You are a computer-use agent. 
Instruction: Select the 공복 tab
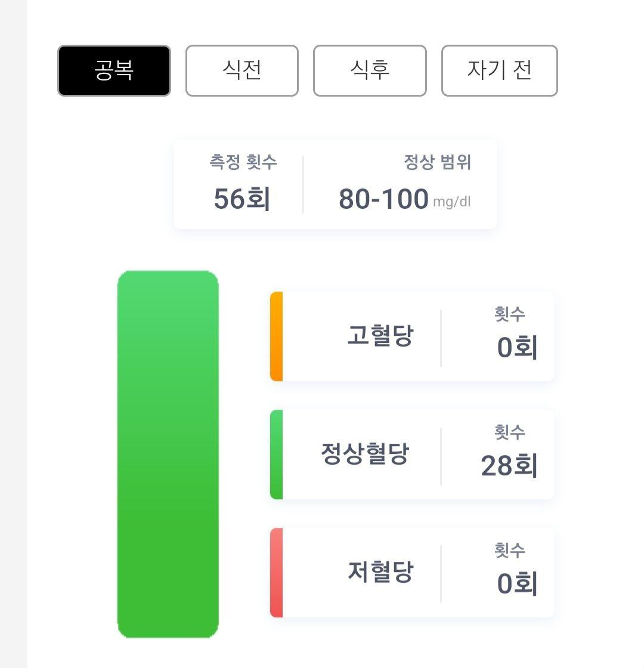pyautogui.click(x=114, y=71)
